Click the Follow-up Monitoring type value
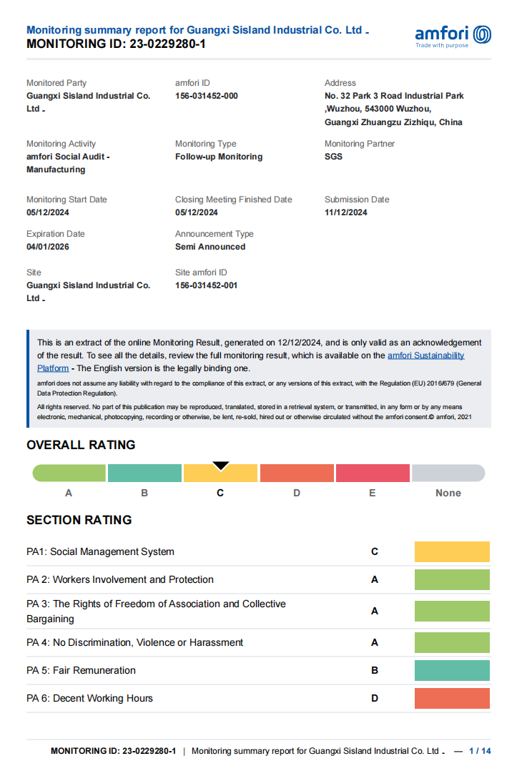 (x=219, y=157)
